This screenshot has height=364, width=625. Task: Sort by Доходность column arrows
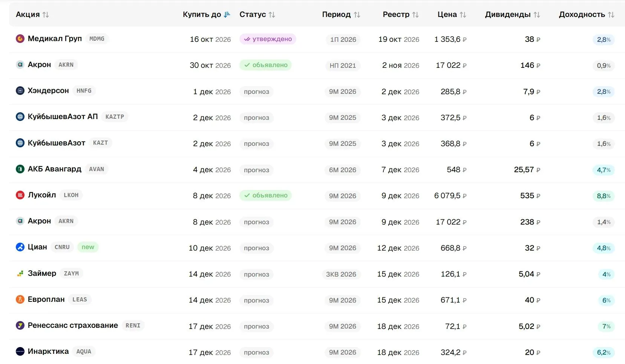611,15
